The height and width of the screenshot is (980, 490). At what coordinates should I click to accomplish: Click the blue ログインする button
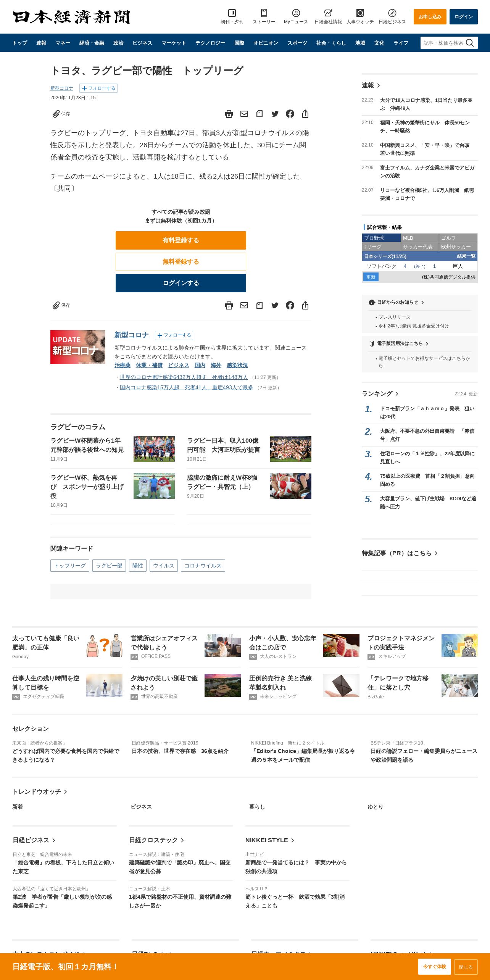(181, 283)
